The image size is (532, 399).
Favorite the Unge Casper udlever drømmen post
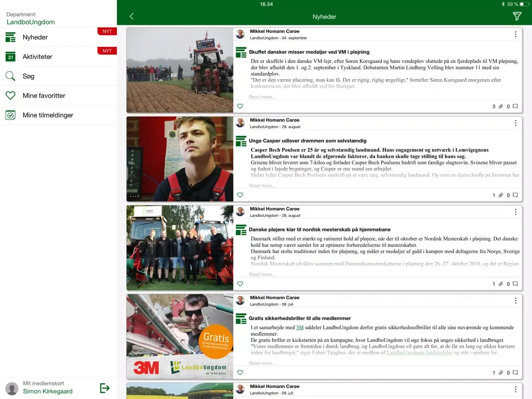[240, 195]
